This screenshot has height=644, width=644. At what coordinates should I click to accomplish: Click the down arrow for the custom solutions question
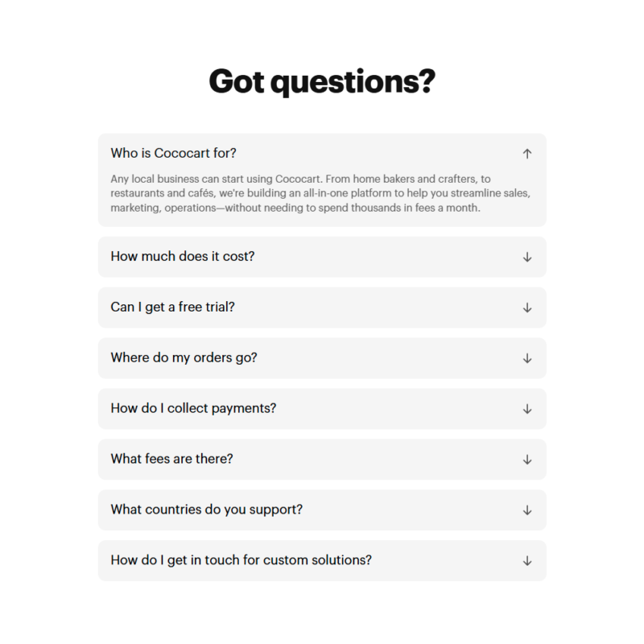(x=527, y=560)
